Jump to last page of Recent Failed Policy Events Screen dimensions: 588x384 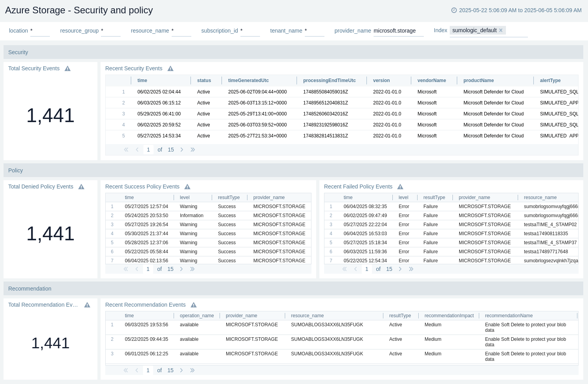[411, 269]
